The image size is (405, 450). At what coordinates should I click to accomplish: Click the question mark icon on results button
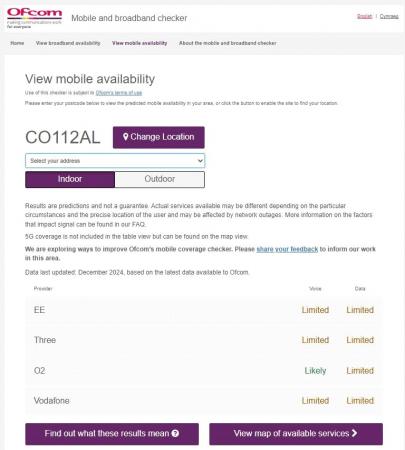(175, 433)
